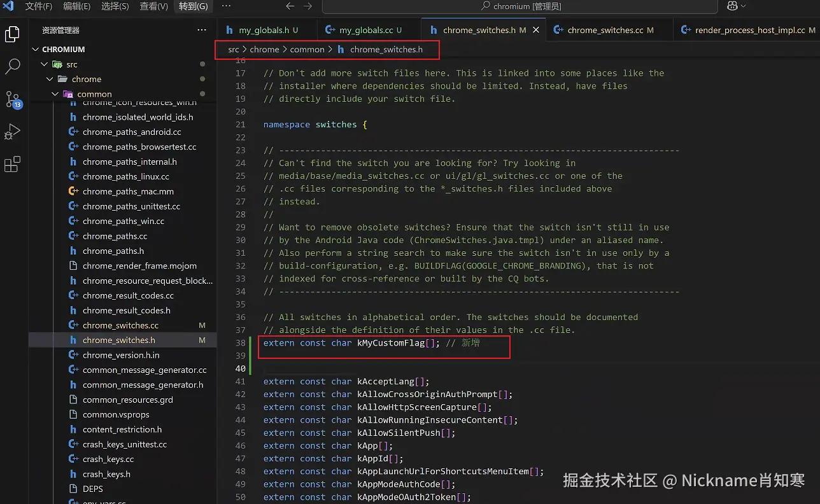Open the Copilot chat icon in title bar
Image resolution: width=820 pixels, height=504 pixels.
click(732, 6)
